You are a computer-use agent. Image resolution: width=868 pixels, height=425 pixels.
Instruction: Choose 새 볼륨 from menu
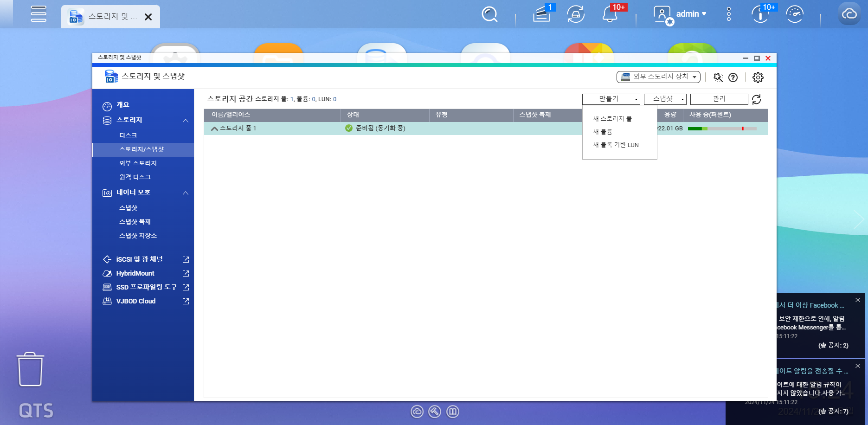click(x=603, y=132)
